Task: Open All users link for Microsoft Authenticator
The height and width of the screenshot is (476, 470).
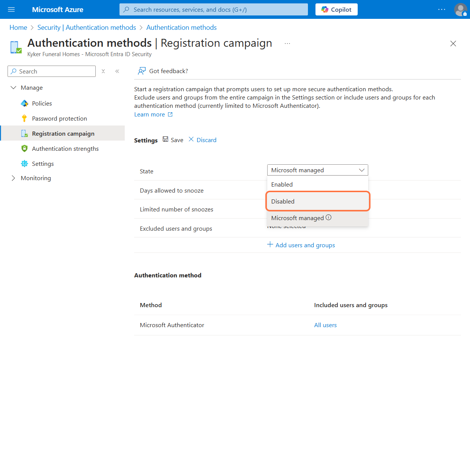Action: click(x=325, y=325)
